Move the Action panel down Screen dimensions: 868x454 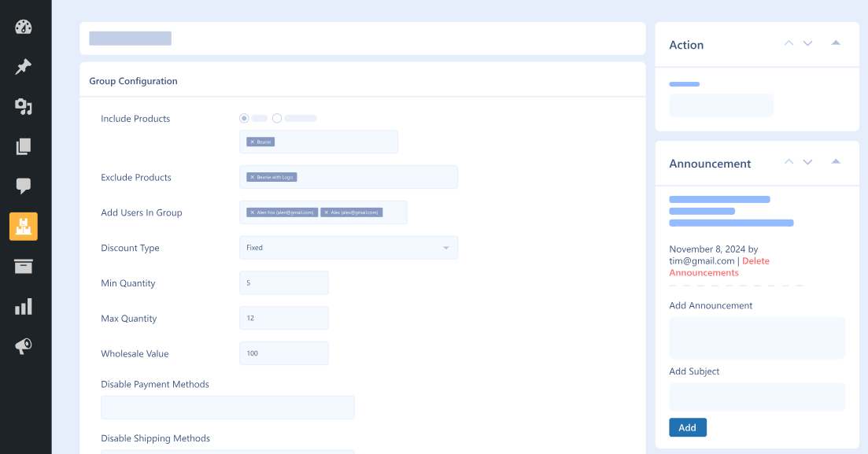pyautogui.click(x=807, y=43)
